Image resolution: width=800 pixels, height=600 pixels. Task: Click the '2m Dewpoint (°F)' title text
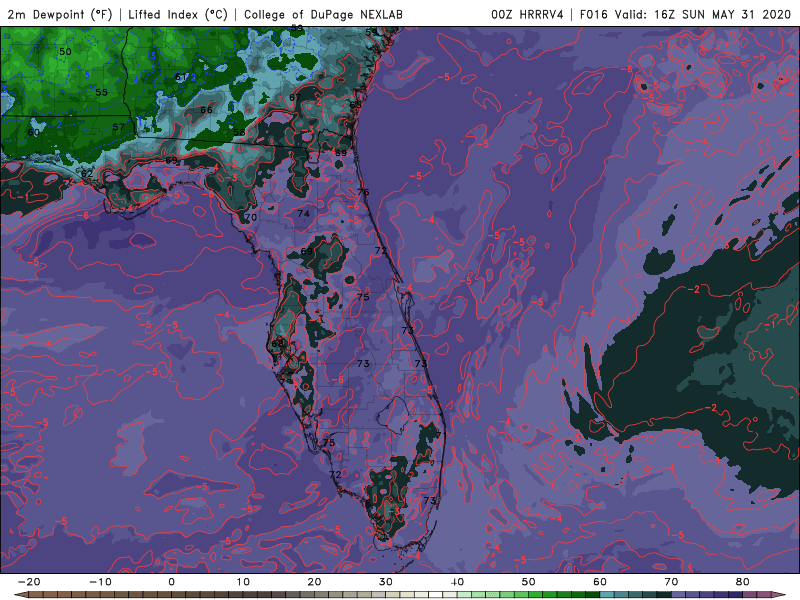[60, 14]
